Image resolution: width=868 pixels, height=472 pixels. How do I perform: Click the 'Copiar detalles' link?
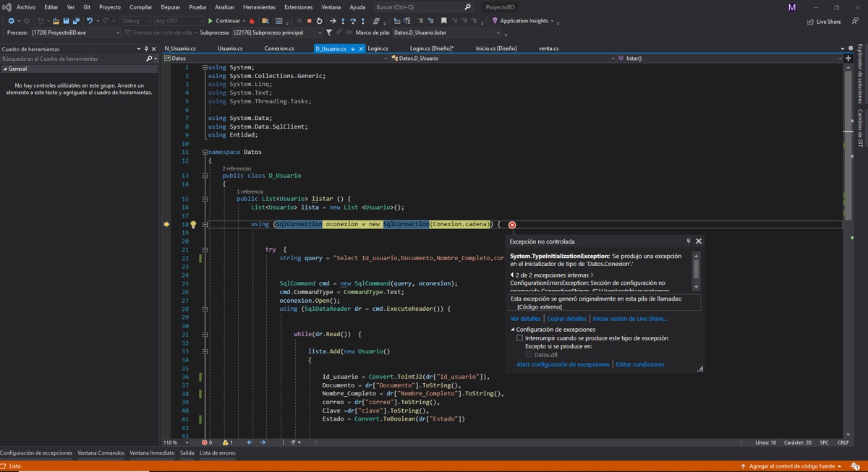click(x=566, y=319)
